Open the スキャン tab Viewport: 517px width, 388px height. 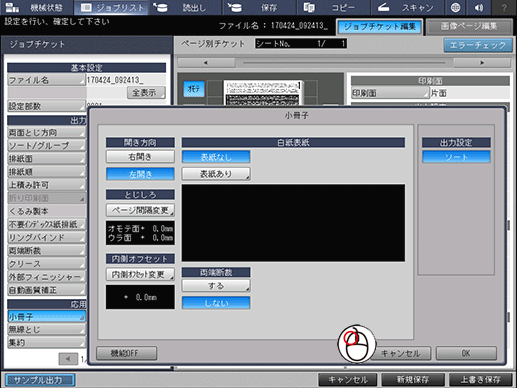click(407, 7)
